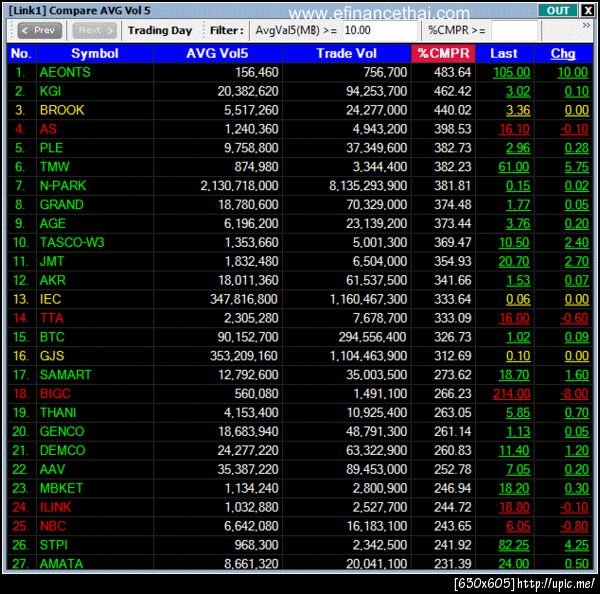Click %CMPR value 266.23 for BIGC
Image resolution: width=600 pixels, height=594 pixels.
pos(452,394)
